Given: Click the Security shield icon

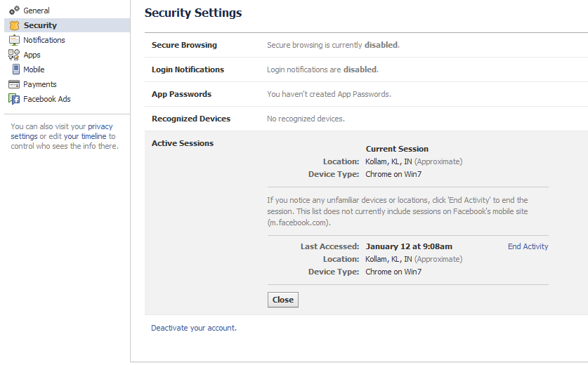Looking at the screenshot, I should coord(14,25).
